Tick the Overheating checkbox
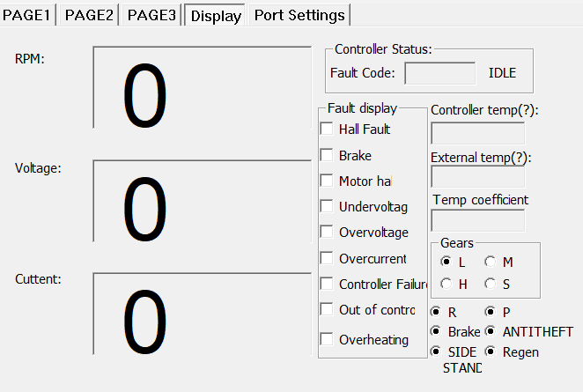 click(x=327, y=339)
